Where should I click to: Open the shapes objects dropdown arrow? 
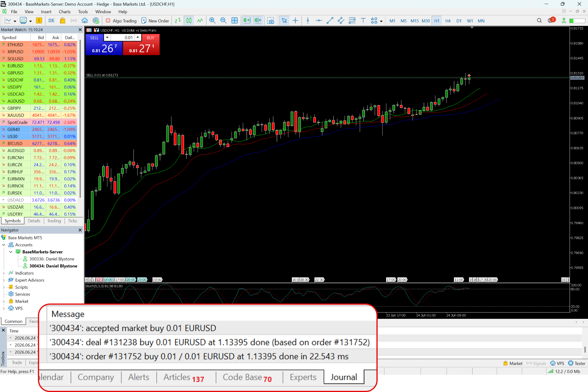381,21
